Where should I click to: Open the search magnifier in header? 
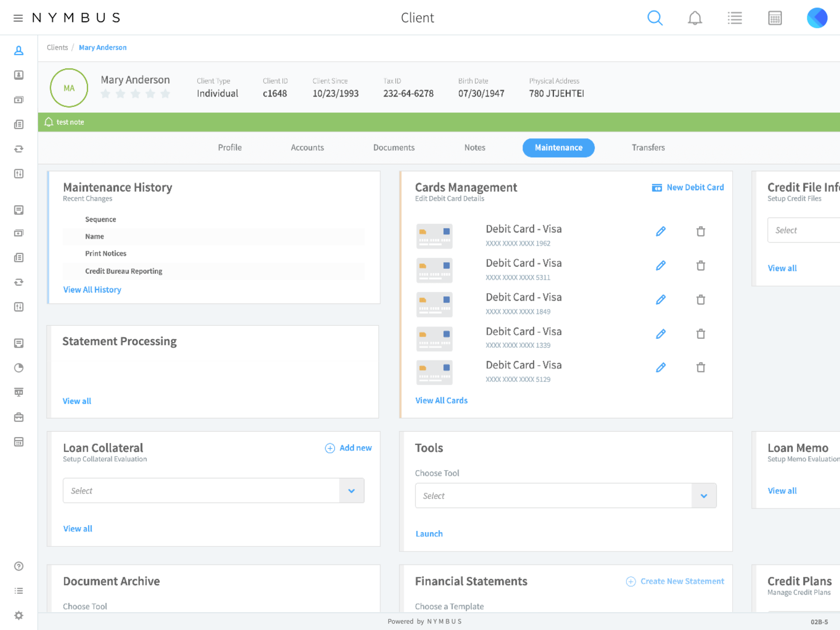click(x=655, y=18)
